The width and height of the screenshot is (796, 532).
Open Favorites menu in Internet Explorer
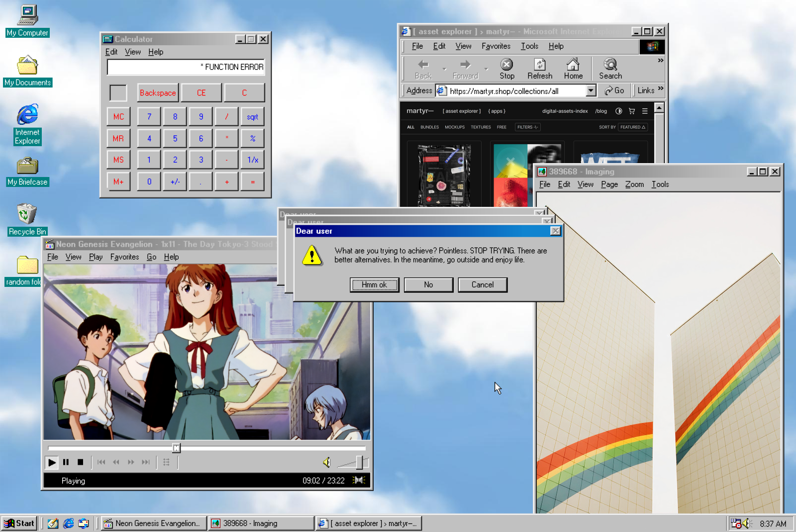point(496,46)
